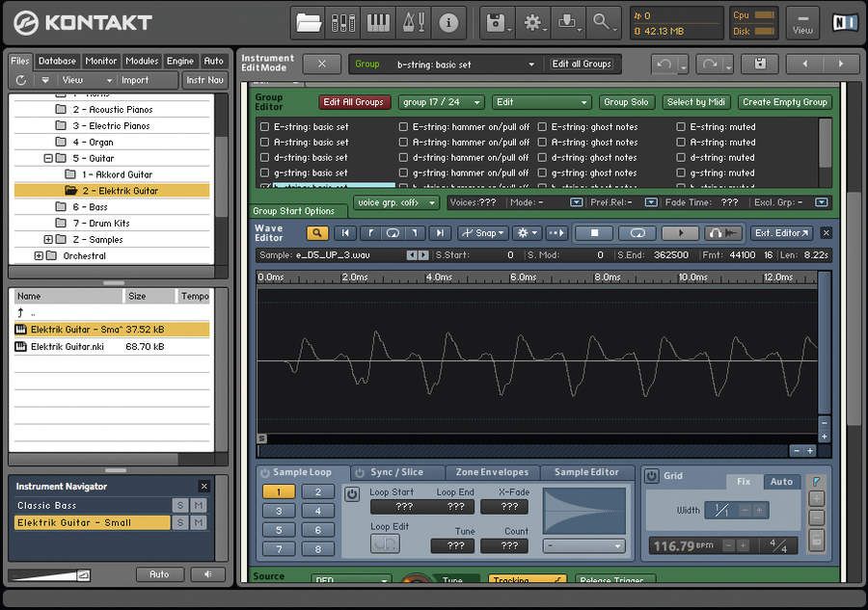Open the View dropdown in Files toolbar
The image size is (868, 610).
point(87,80)
